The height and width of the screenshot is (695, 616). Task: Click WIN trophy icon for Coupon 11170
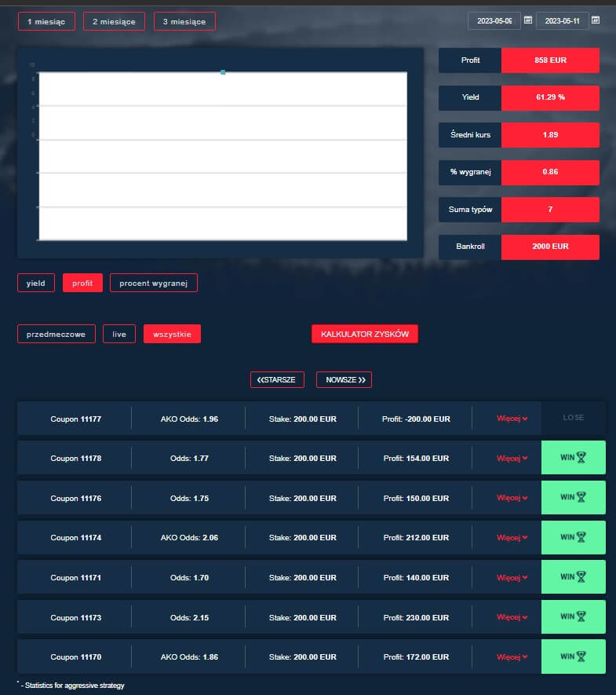(x=581, y=657)
